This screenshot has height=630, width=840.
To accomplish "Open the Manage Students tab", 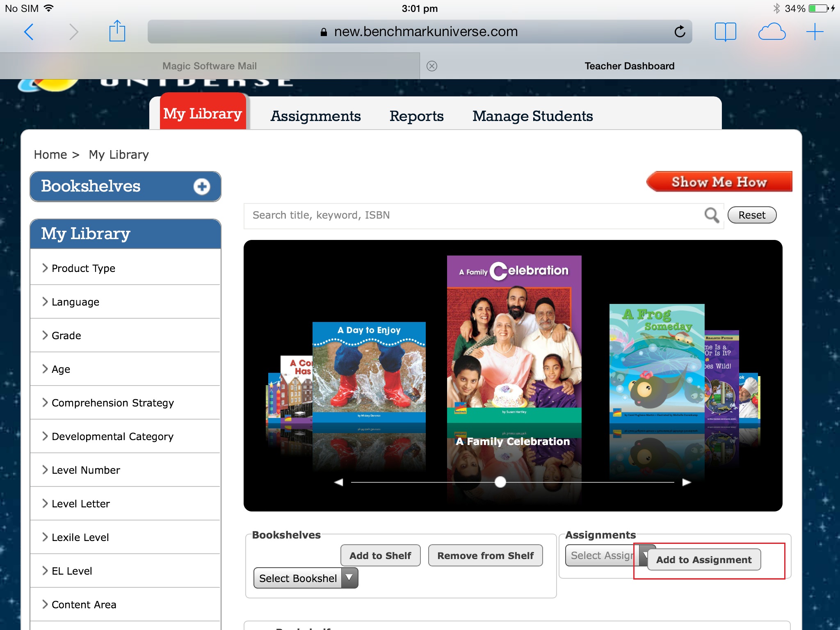I will click(532, 116).
